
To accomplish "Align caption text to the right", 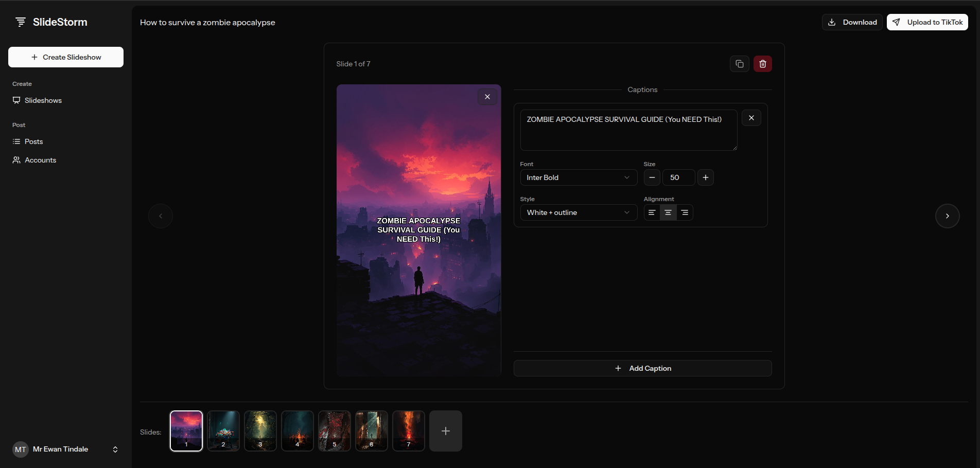I will [685, 212].
